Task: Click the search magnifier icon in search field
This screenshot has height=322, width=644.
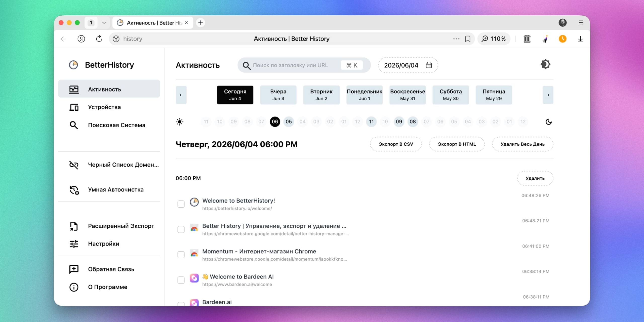Action: coord(247,65)
